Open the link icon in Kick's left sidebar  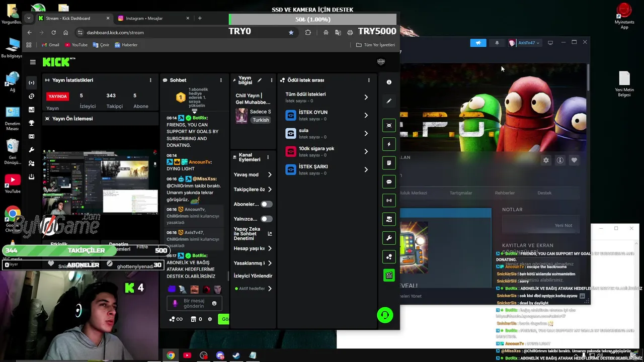pos(32,96)
